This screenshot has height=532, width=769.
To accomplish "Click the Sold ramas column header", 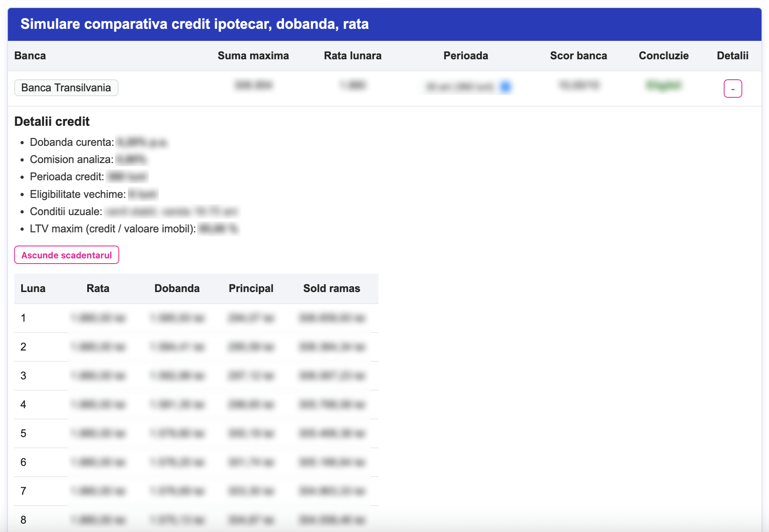I will pos(331,288).
